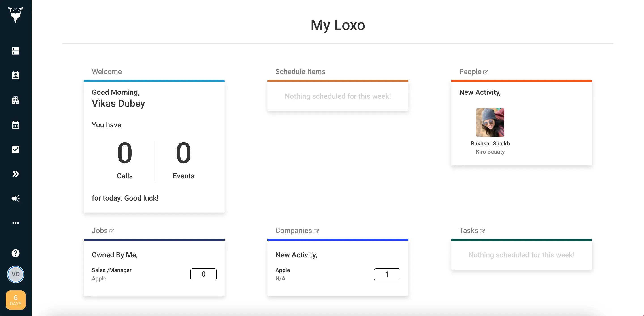
Task: Open external link icon next to Companies
Action: [316, 231]
